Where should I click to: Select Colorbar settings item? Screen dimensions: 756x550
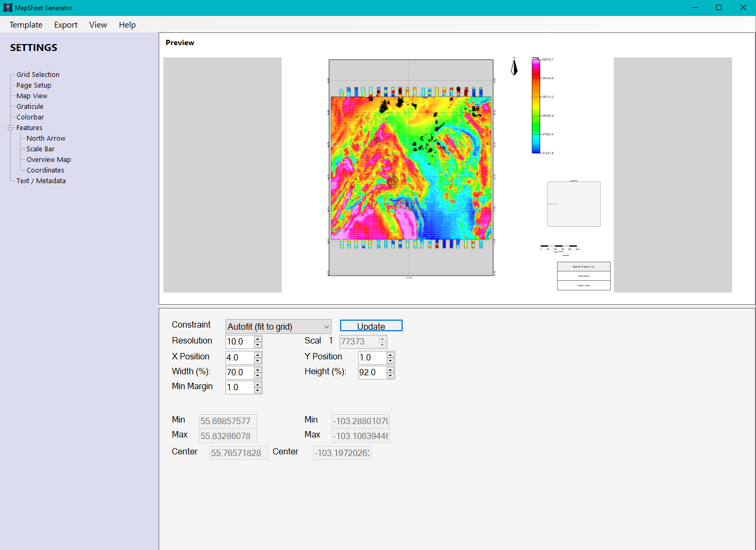click(x=30, y=117)
